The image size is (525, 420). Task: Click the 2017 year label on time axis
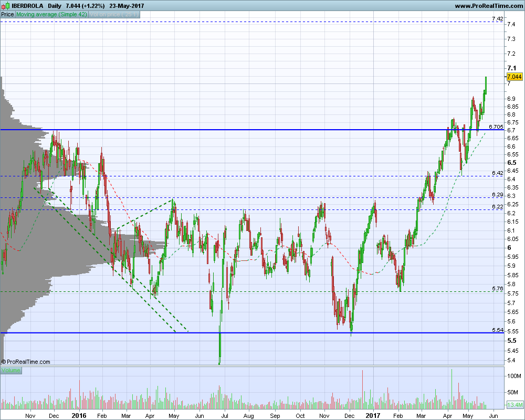tap(373, 416)
